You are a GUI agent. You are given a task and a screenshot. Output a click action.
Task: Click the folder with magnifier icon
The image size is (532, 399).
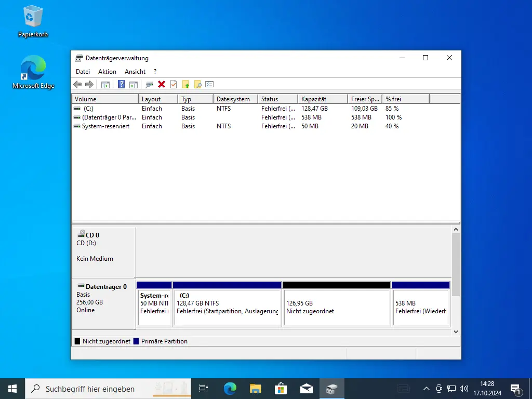[x=197, y=84]
